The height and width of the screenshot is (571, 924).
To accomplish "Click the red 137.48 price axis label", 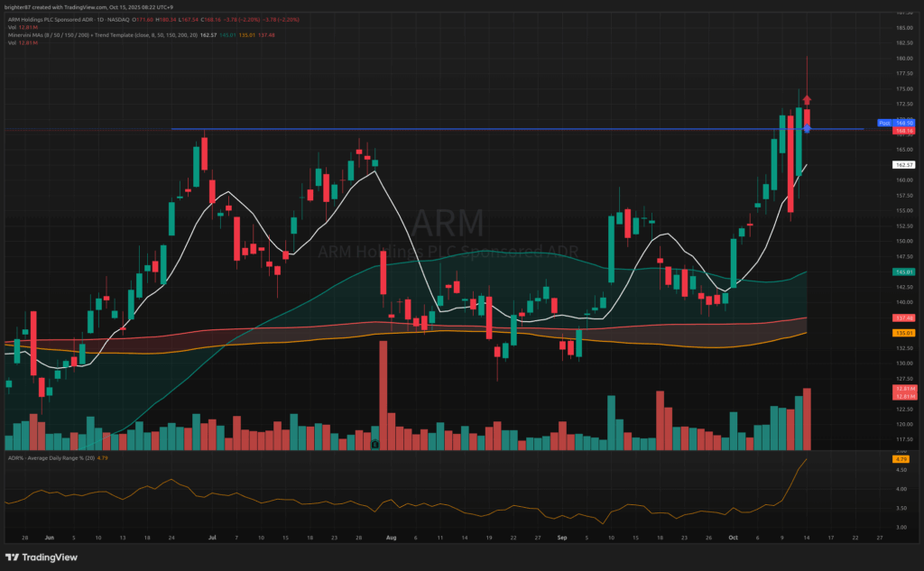I will [904, 318].
